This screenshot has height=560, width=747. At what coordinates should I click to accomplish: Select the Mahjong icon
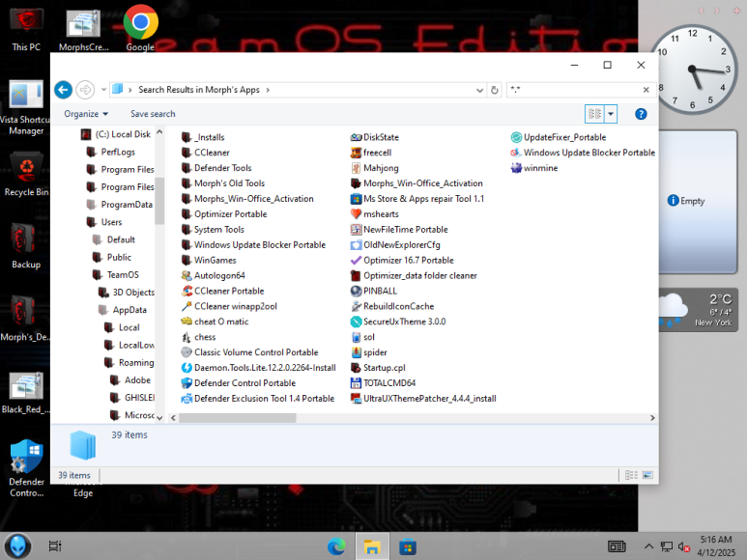click(x=356, y=168)
